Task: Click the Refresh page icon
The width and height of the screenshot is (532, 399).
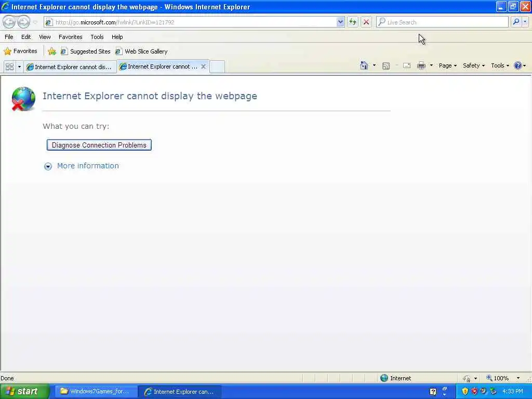Action: click(353, 22)
